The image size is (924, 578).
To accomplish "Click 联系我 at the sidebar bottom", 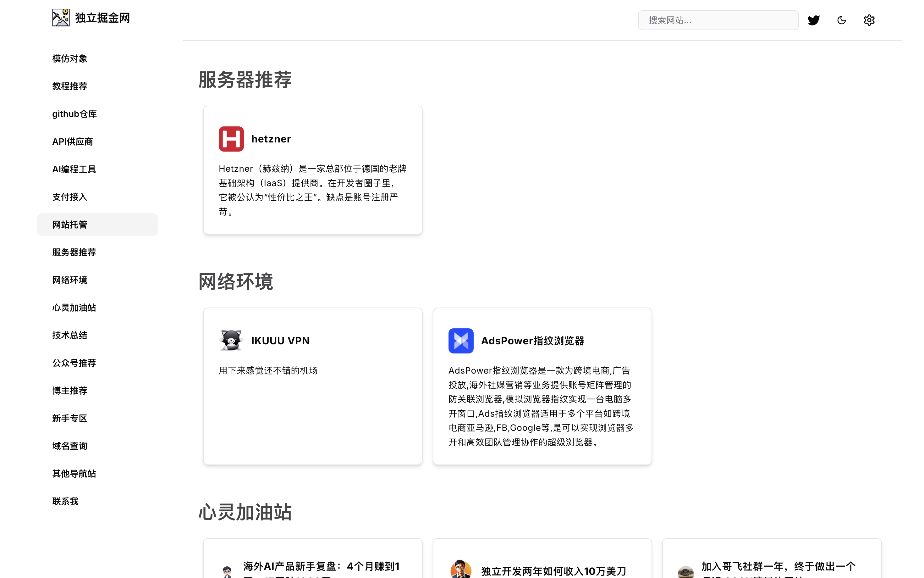I will coord(65,501).
